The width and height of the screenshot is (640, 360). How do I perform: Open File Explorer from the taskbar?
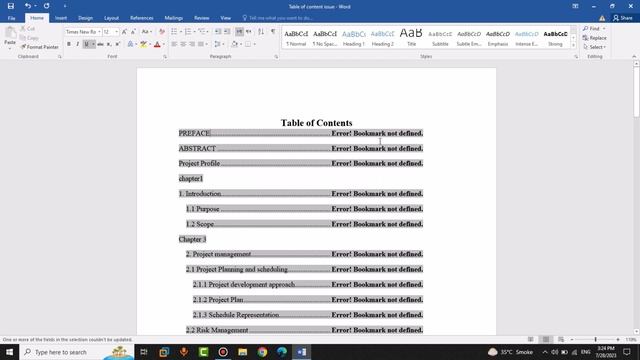(242, 352)
